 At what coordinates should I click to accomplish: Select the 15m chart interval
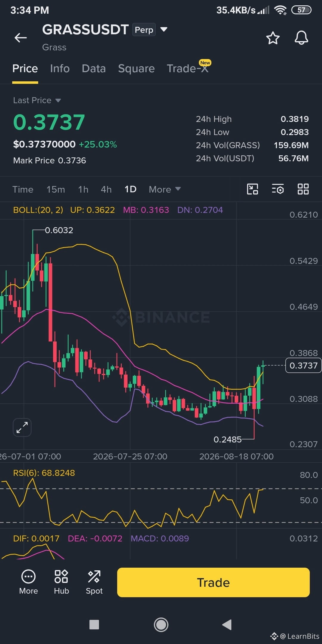(56, 189)
